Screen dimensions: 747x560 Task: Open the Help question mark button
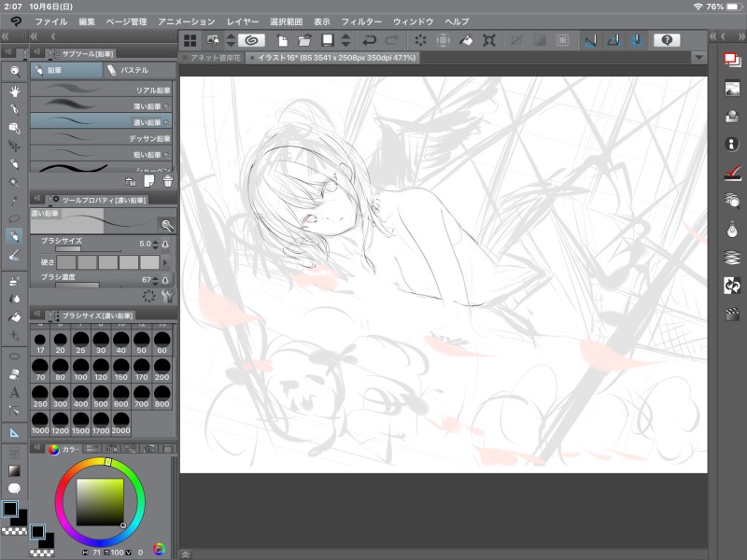(667, 40)
